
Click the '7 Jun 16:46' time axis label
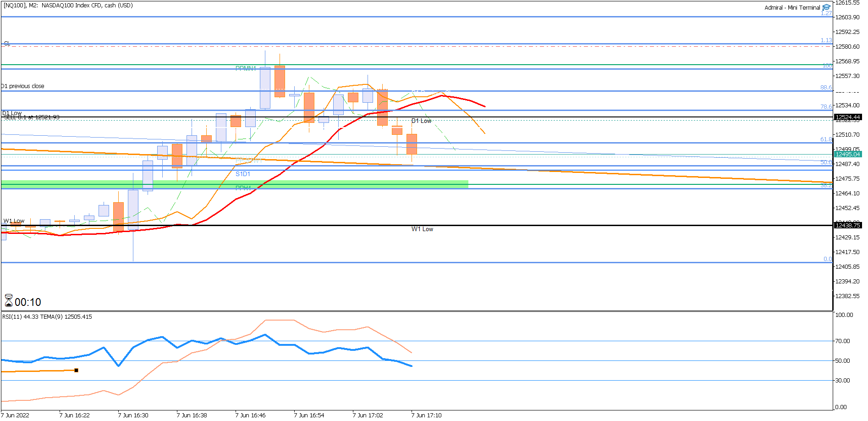[251, 415]
